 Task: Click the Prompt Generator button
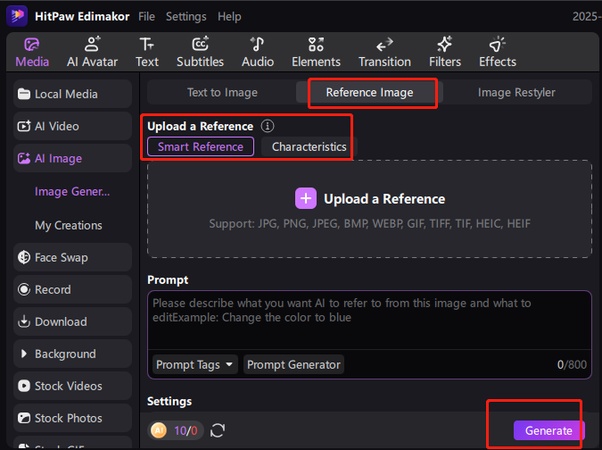(294, 365)
